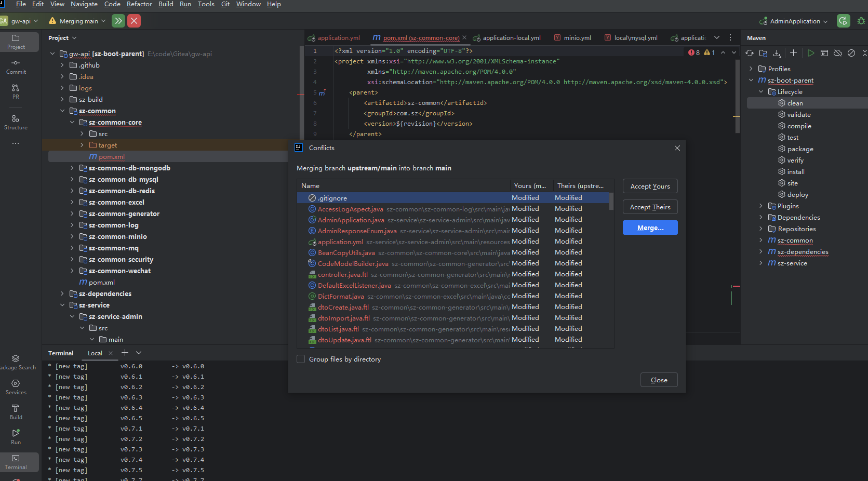Open the Structure tool window
Viewport: 868px width, 481px height.
(x=16, y=123)
